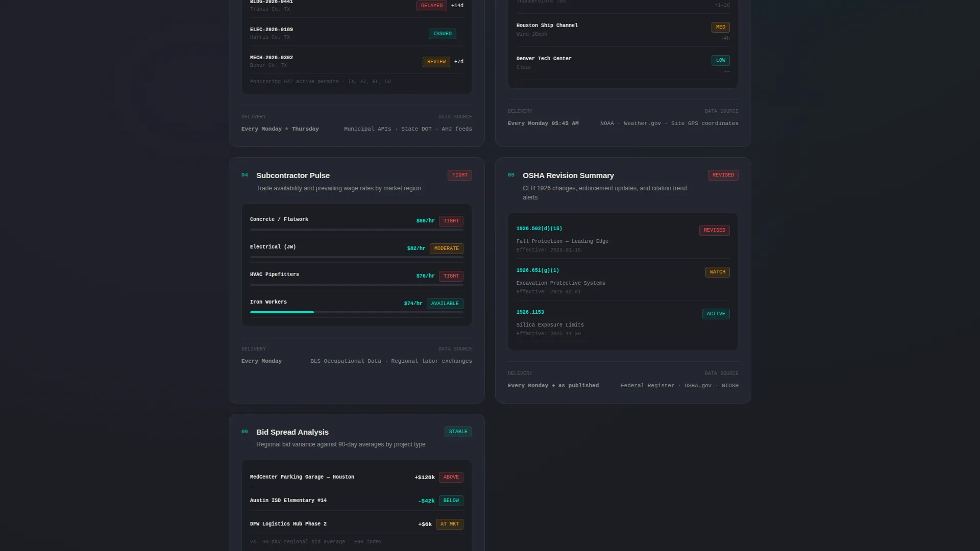Click the $82/hr wage value
The image size is (980, 551).
point(416,248)
